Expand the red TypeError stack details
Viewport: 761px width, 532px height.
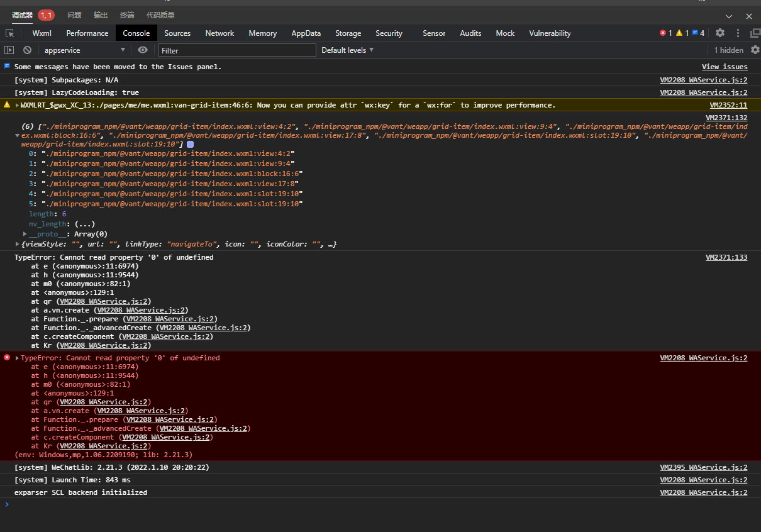[x=16, y=357]
